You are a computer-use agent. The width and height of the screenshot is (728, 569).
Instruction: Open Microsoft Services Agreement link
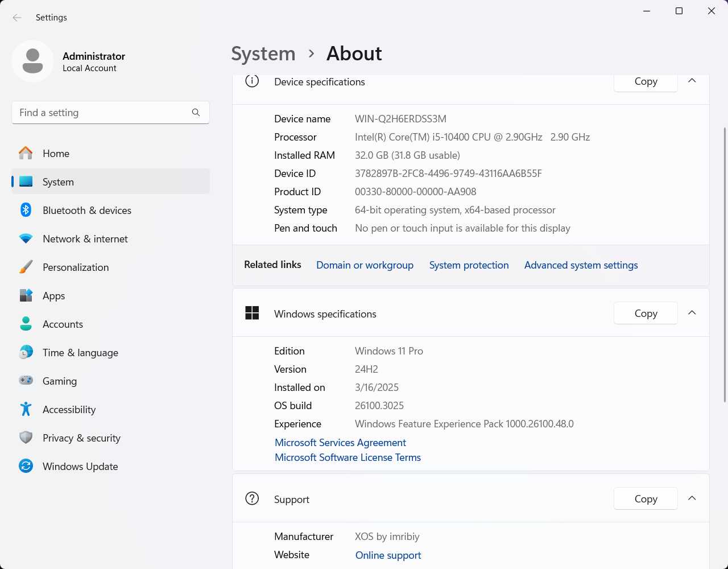[340, 443]
